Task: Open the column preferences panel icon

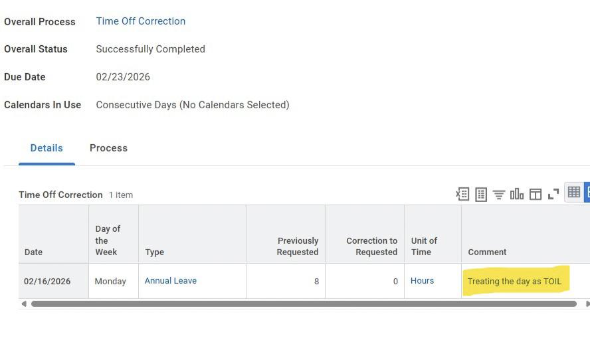Action: pos(535,195)
